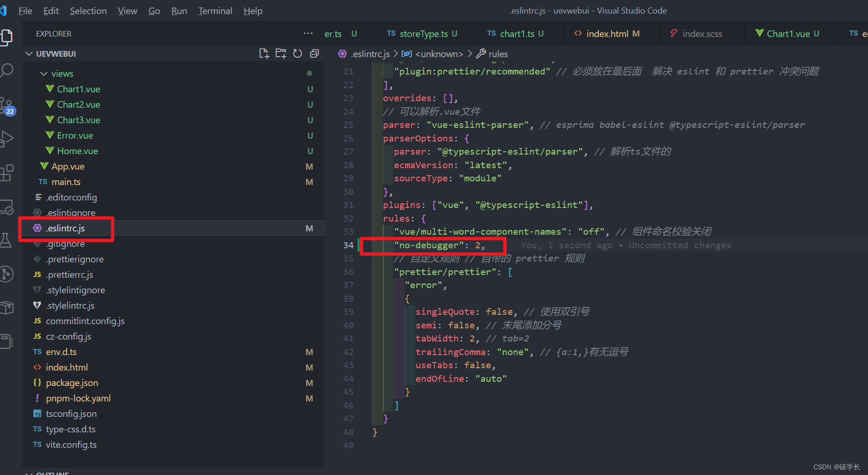Click the "prettier/prettier" rule key

[445, 272]
